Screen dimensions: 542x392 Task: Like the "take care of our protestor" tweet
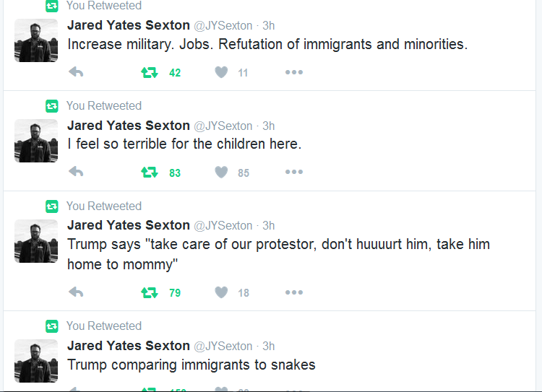point(222,292)
